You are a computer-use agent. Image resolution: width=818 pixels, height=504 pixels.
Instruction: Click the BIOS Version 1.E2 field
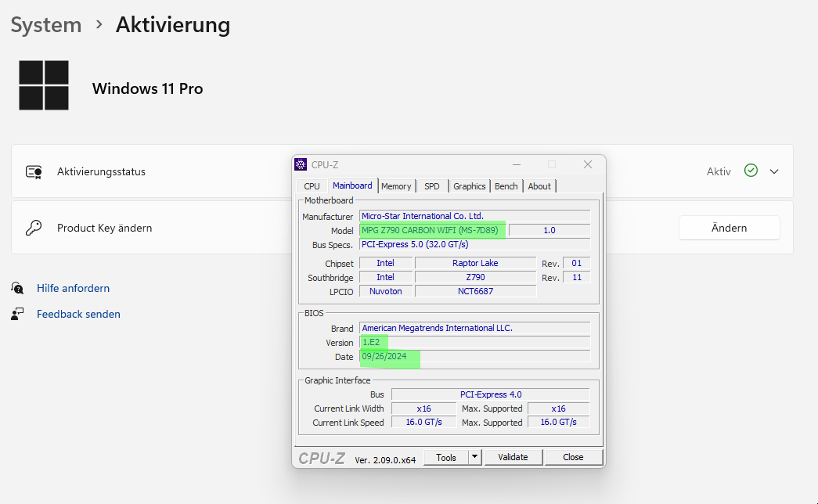coord(474,342)
